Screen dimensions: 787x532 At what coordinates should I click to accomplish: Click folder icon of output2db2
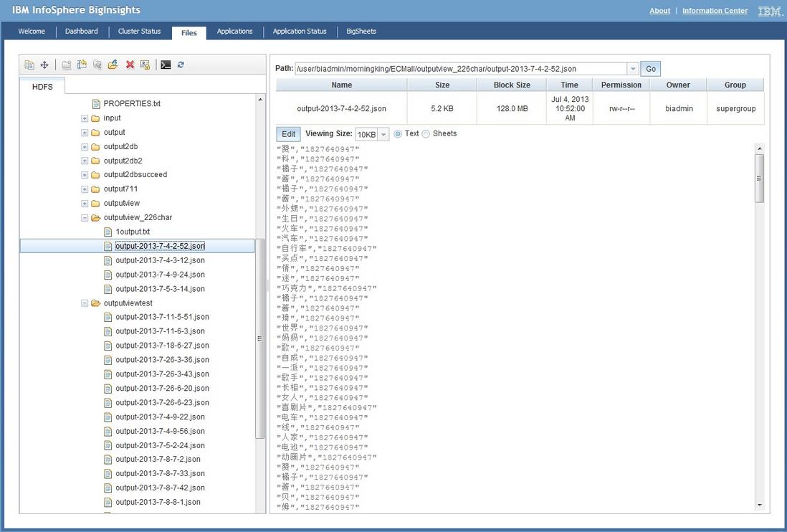[x=95, y=161]
